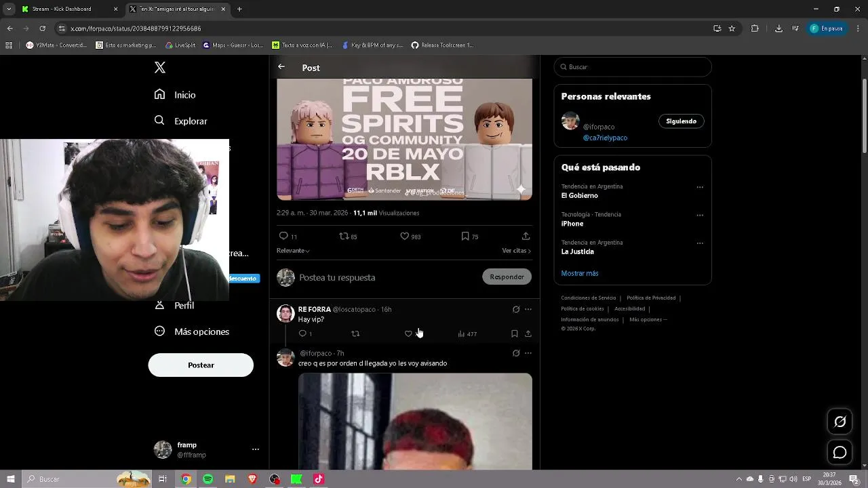This screenshot has height=488, width=868.
Task: Open Ver citas link
Action: pos(516,251)
